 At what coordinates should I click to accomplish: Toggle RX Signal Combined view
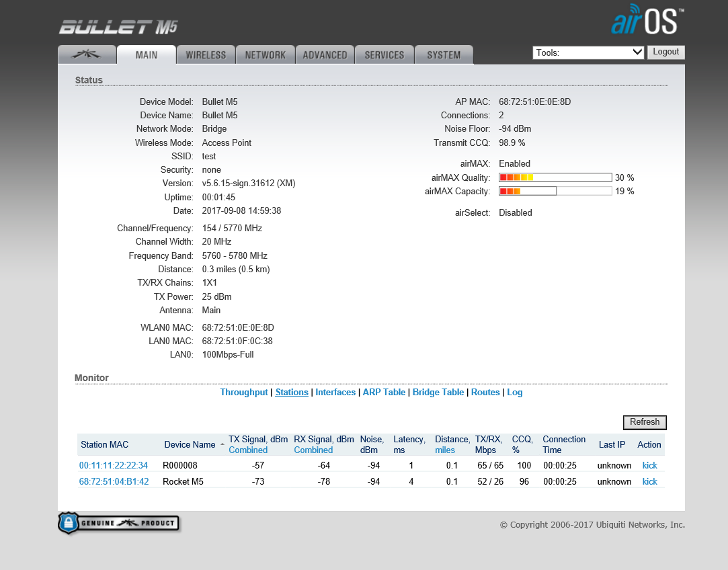point(313,450)
